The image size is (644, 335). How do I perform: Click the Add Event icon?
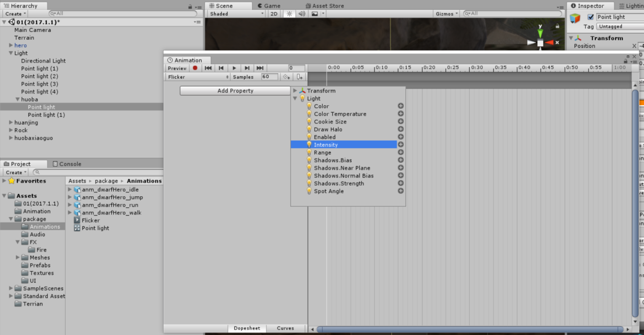coord(300,77)
